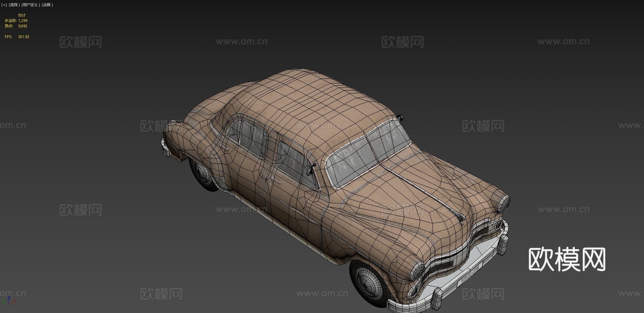Click the 总计 total statistics header

22,15
